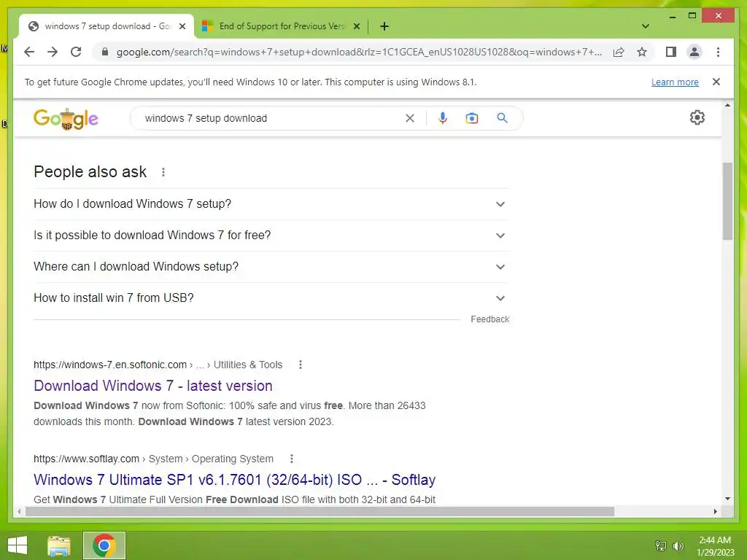Image resolution: width=747 pixels, height=560 pixels.
Task: Expand How do I download Windows 7 setup
Action: coord(271,204)
